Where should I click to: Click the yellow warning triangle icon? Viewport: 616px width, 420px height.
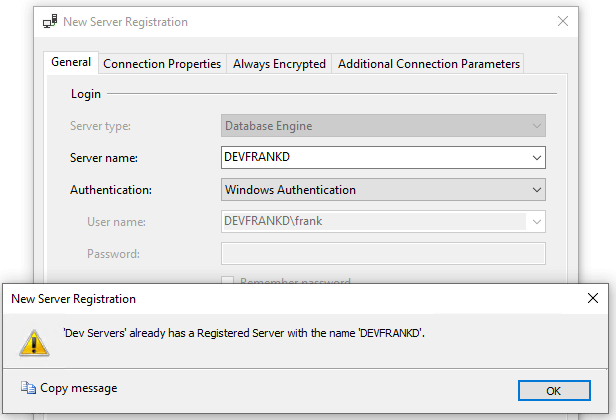pos(34,342)
